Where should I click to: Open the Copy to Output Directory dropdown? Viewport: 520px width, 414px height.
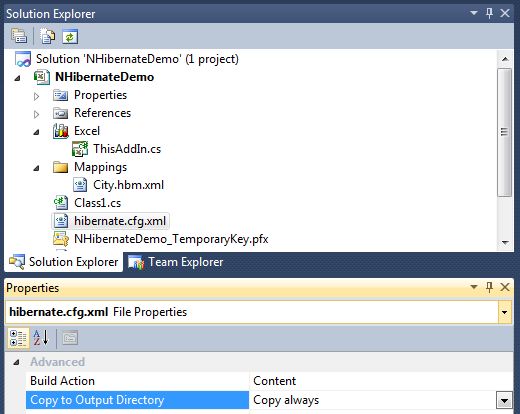point(504,400)
